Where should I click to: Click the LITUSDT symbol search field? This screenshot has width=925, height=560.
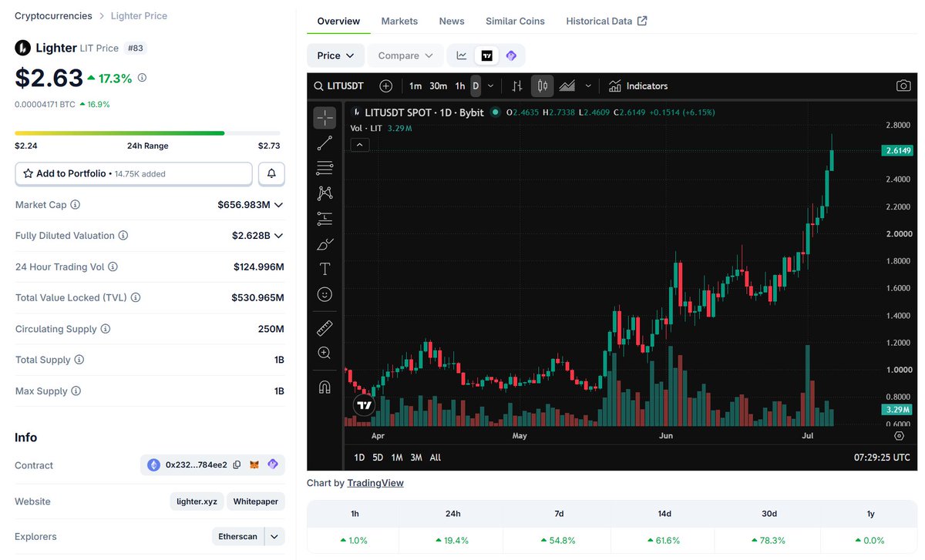pos(339,86)
